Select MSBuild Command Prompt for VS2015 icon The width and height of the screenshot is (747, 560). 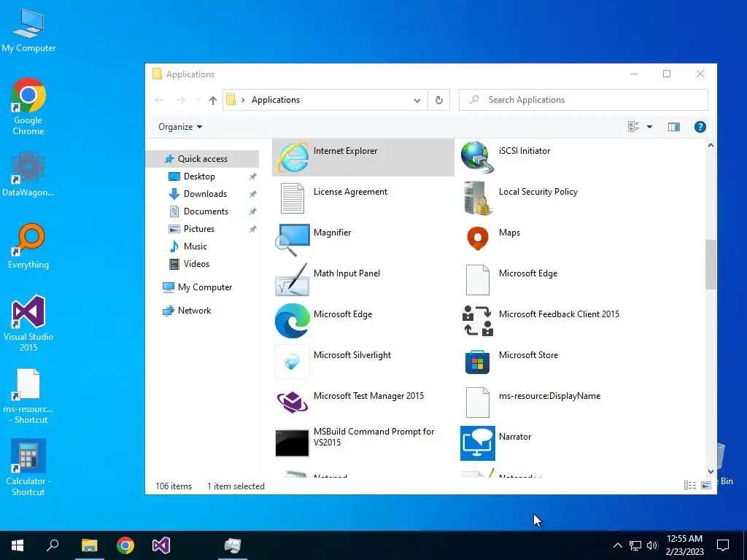click(292, 443)
